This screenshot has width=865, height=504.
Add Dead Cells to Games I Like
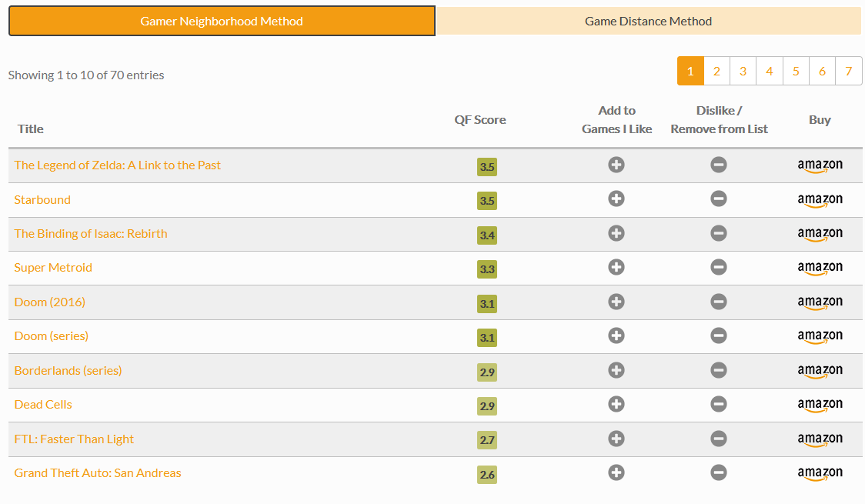616,404
